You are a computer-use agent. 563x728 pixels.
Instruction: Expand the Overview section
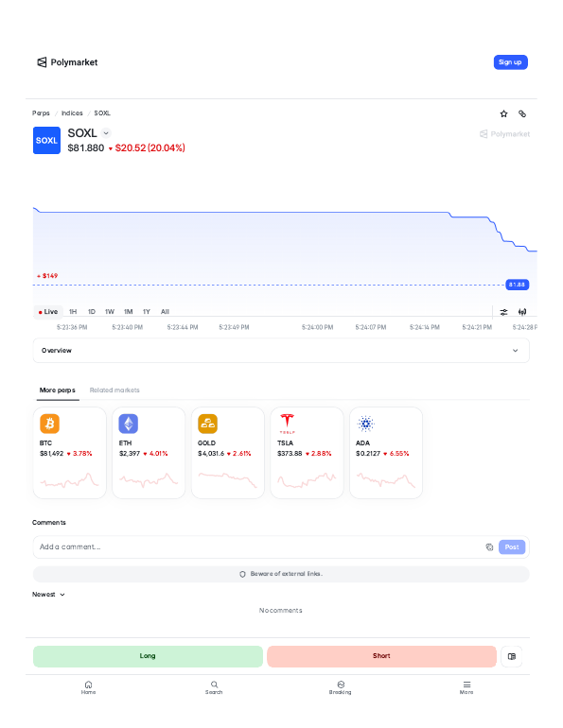281,351
